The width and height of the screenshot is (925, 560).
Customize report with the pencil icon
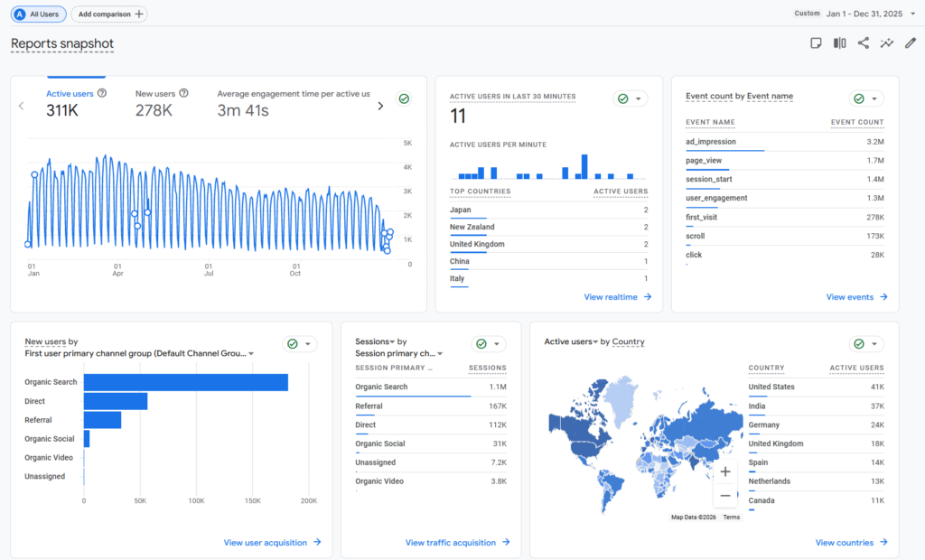(911, 43)
